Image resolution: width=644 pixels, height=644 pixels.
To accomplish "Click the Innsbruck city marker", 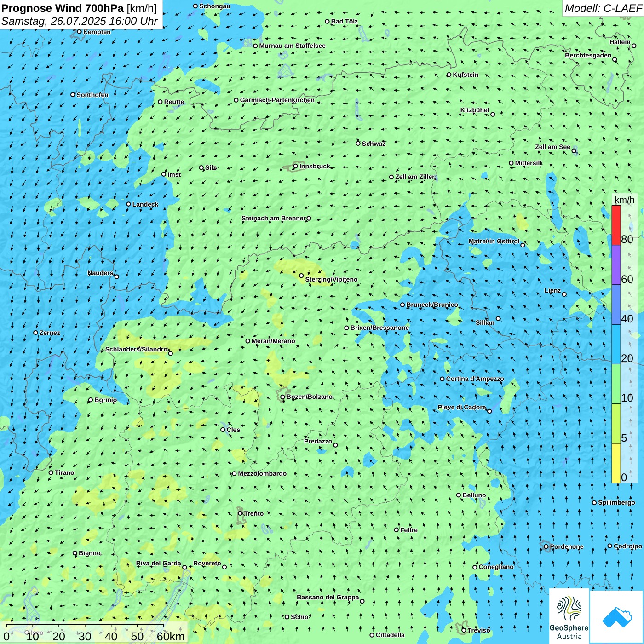I will [296, 167].
